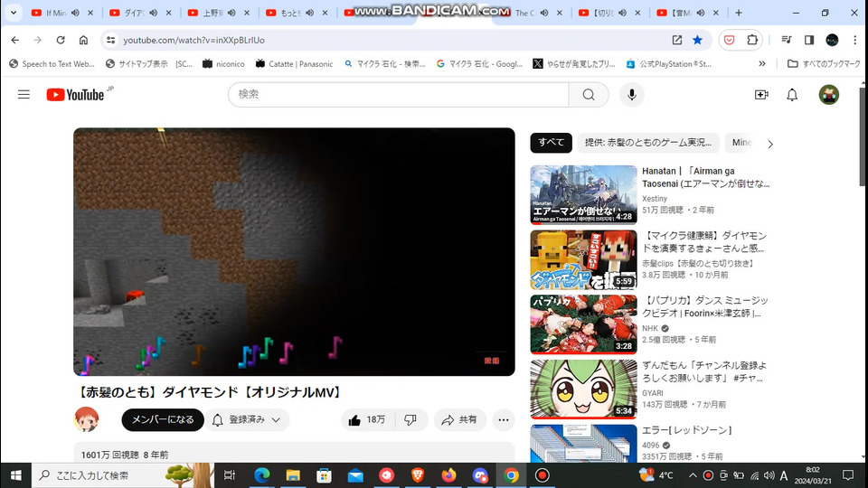Open the Windows Start menu

(15, 475)
